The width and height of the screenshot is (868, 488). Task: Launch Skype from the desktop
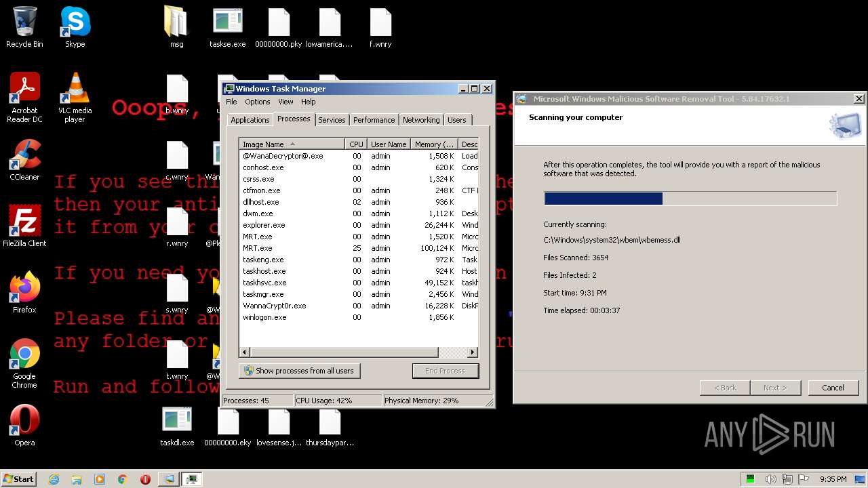(x=75, y=27)
